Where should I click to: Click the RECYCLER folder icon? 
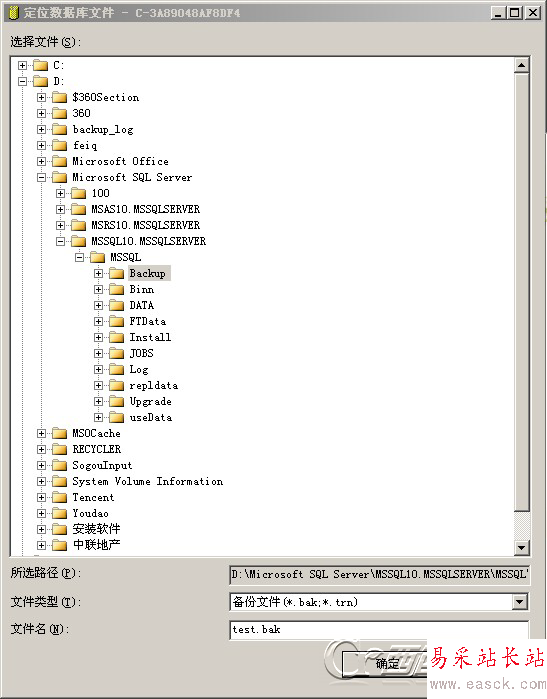(59, 450)
